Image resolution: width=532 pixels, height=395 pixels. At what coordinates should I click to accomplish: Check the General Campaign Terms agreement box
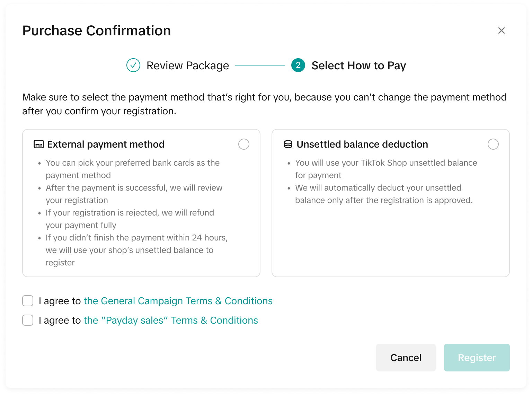coord(28,301)
